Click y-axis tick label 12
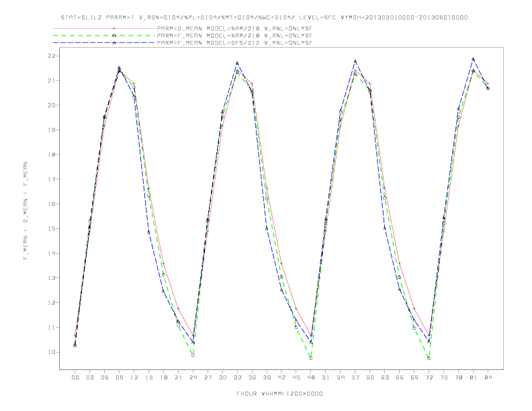The width and height of the screenshot is (532, 411). 52,302
